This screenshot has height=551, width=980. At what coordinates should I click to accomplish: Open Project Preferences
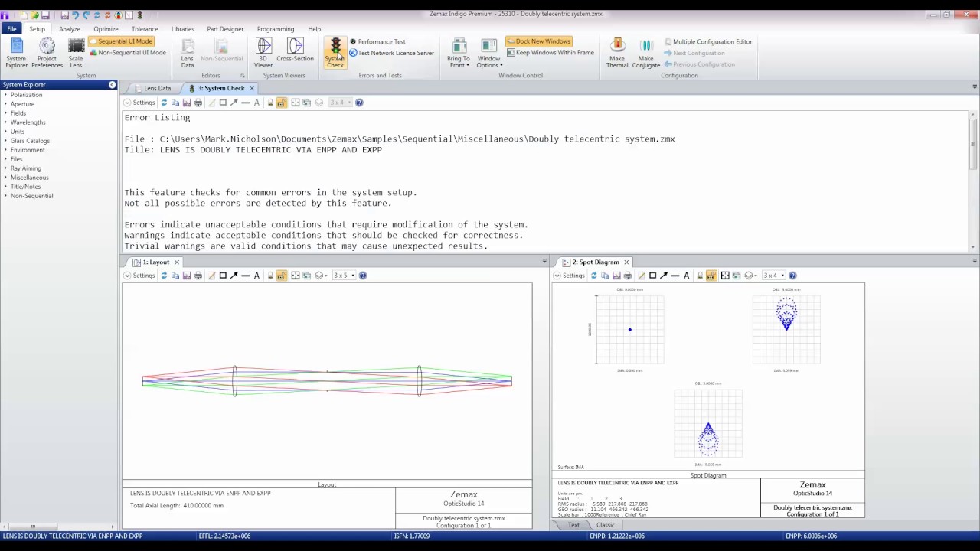[47, 53]
